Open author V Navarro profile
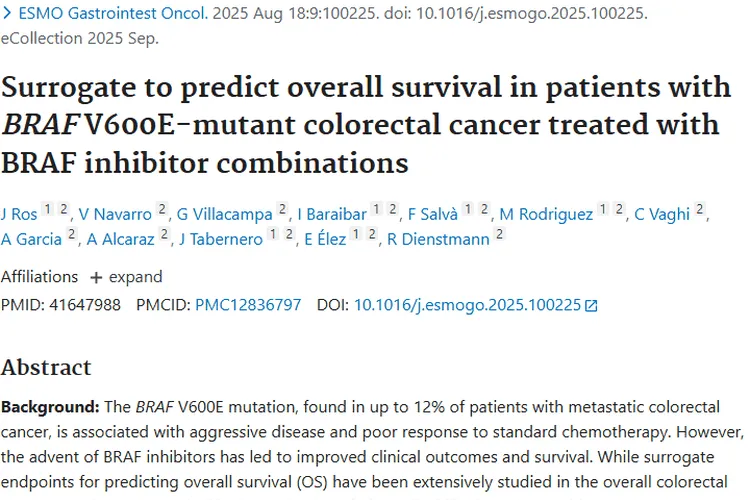 tap(115, 214)
